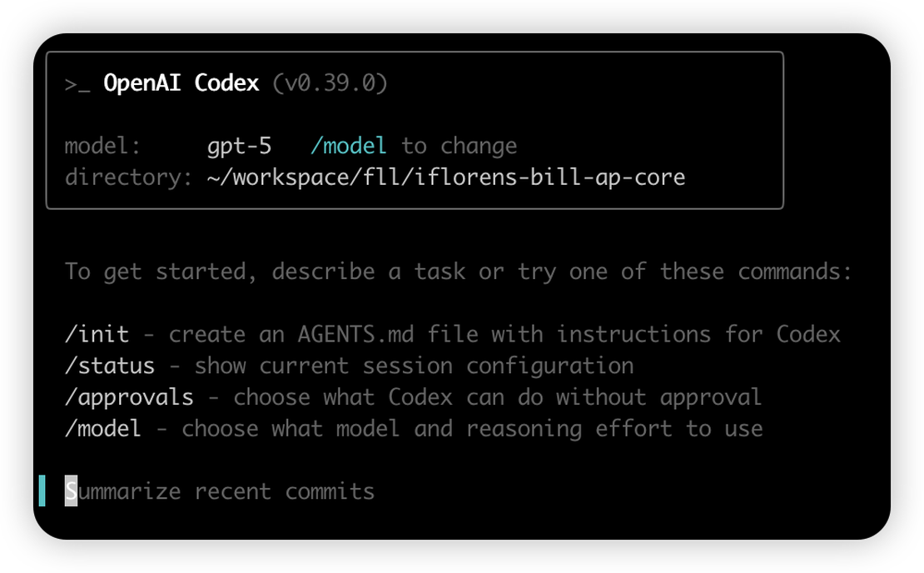Click the cyan /model link in header
This screenshot has height=573, width=924.
click(348, 147)
